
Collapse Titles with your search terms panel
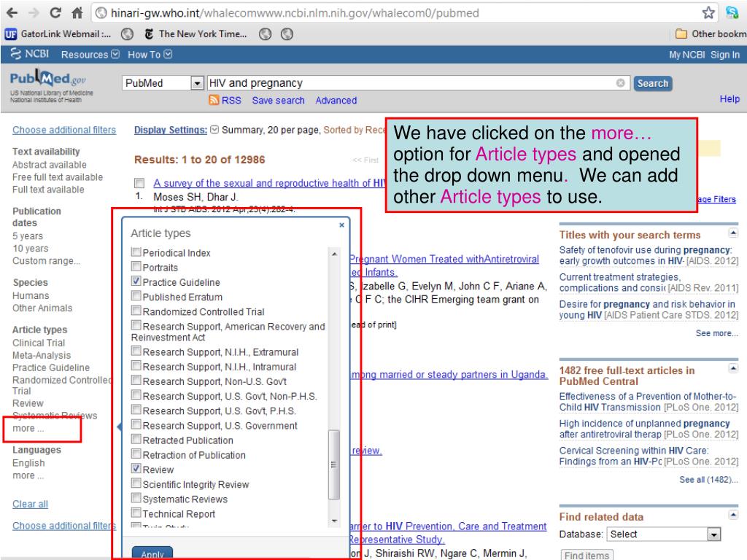[733, 233]
